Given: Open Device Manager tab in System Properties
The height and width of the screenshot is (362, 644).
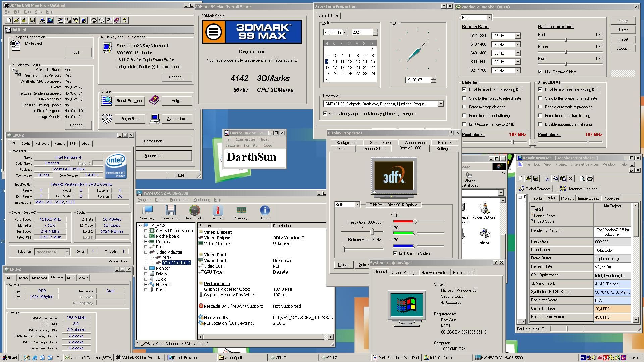Looking at the screenshot, I should tap(404, 273).
